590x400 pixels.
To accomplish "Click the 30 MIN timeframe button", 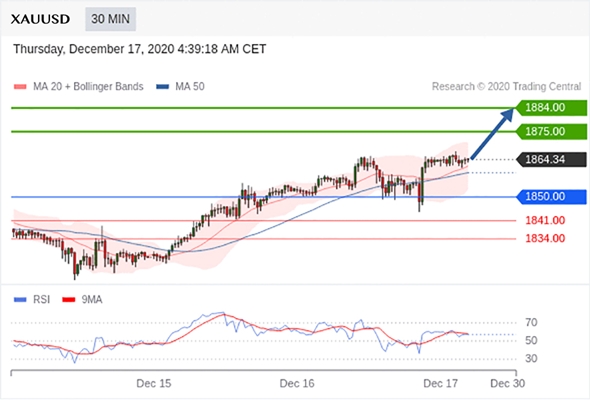I will click(110, 19).
